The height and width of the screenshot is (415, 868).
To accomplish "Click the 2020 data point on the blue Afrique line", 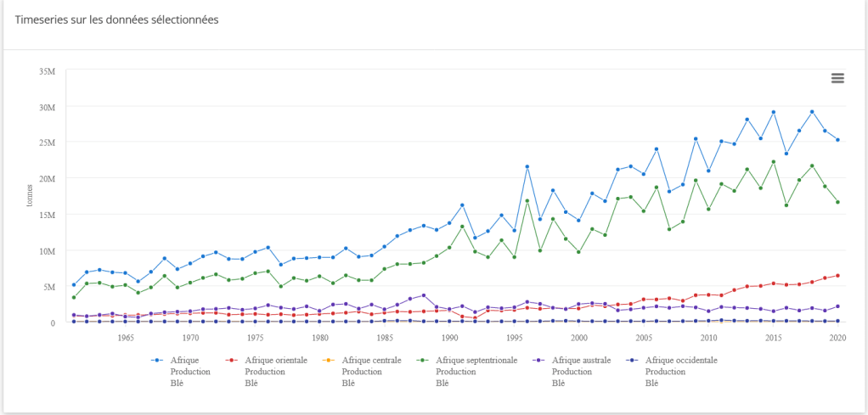I will [837, 140].
